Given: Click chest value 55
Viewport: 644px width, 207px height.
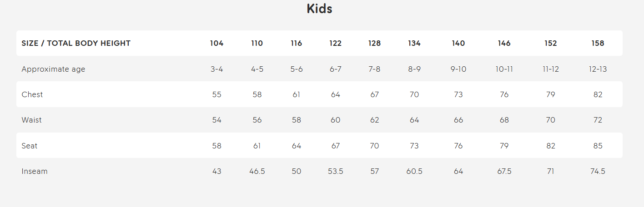Looking at the screenshot, I should (x=216, y=94).
